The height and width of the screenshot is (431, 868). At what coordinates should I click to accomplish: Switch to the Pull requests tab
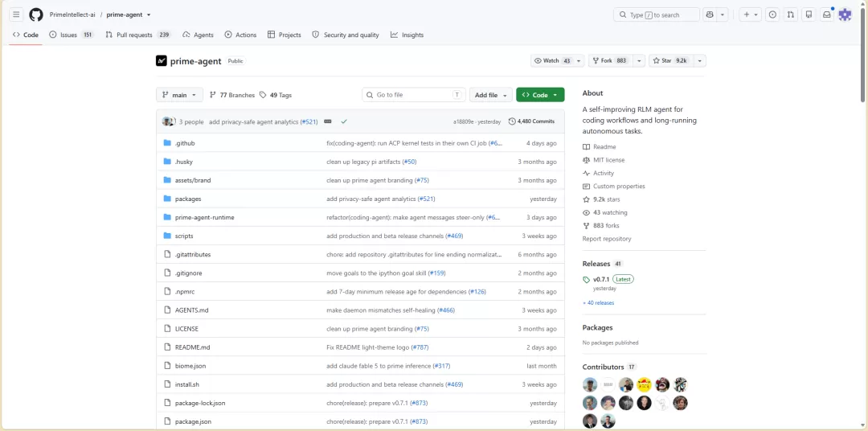click(x=138, y=35)
